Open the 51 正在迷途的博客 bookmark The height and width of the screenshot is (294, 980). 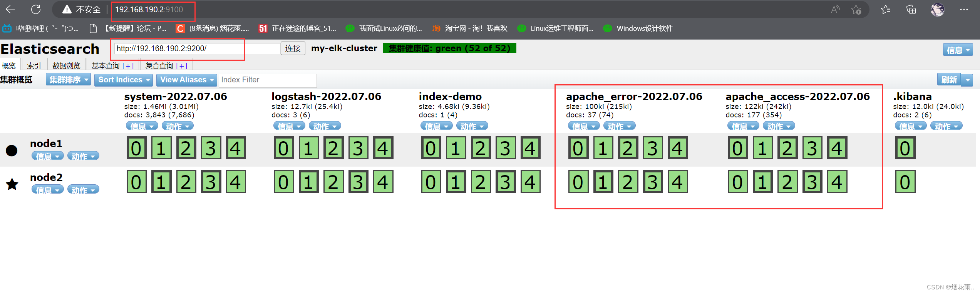pos(297,28)
